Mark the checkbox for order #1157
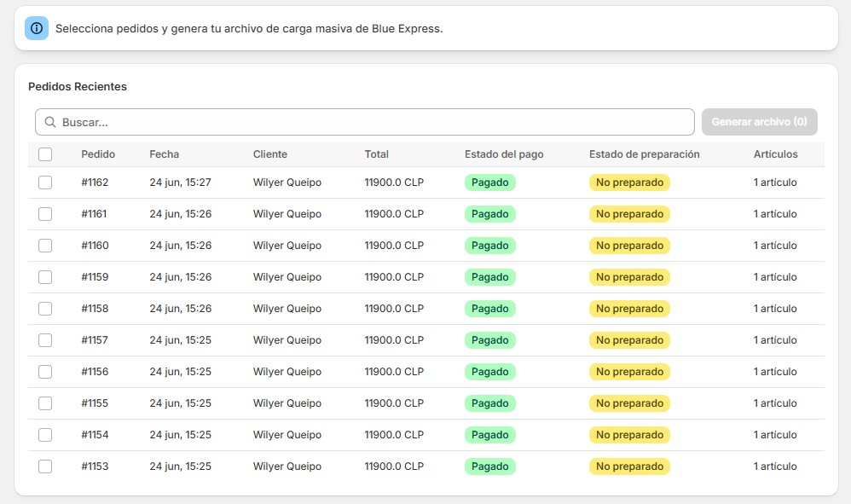Screen dimensions: 851x504 (45, 340)
